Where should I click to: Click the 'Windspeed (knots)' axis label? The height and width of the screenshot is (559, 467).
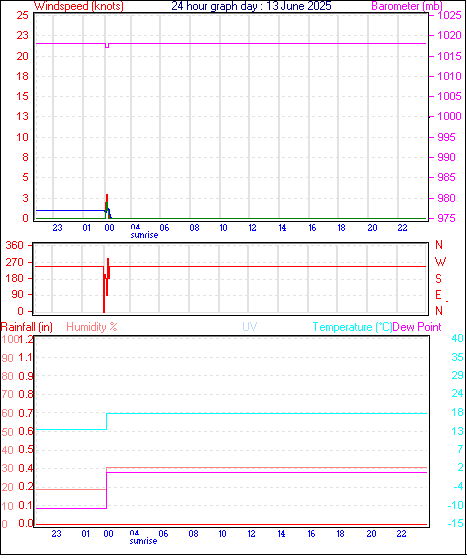(79, 6)
